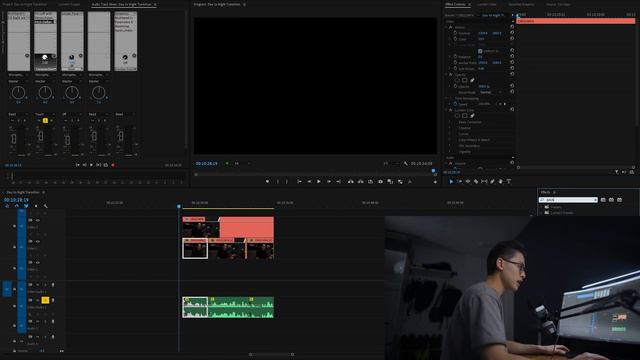Switch to Project: Day to Night Transition tab

click(x=25, y=4)
